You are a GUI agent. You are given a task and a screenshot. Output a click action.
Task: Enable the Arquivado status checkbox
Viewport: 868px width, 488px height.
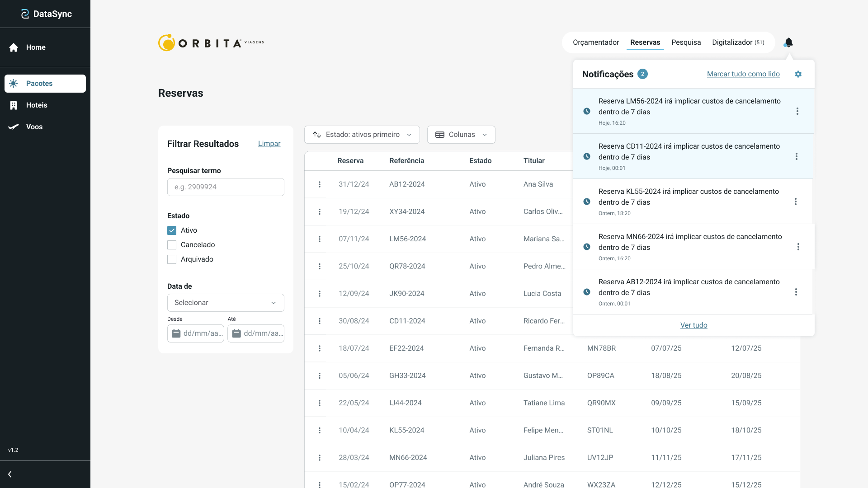172,259
